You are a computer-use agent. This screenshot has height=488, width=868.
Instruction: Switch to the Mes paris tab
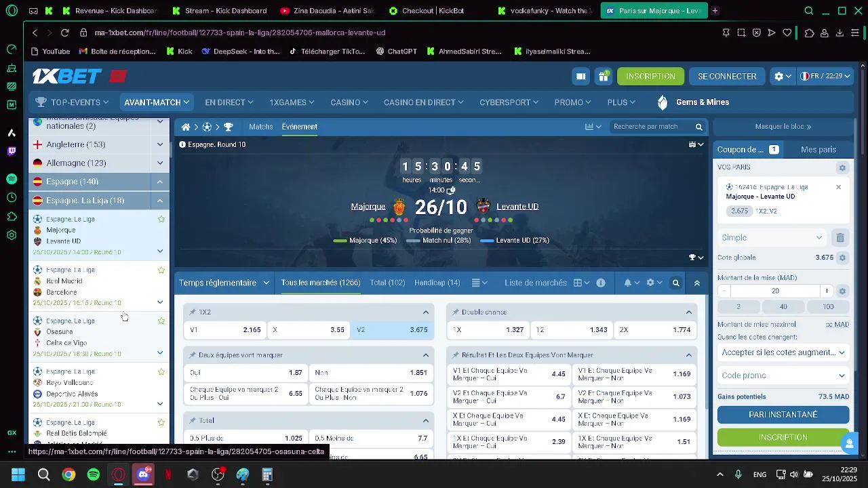click(818, 150)
